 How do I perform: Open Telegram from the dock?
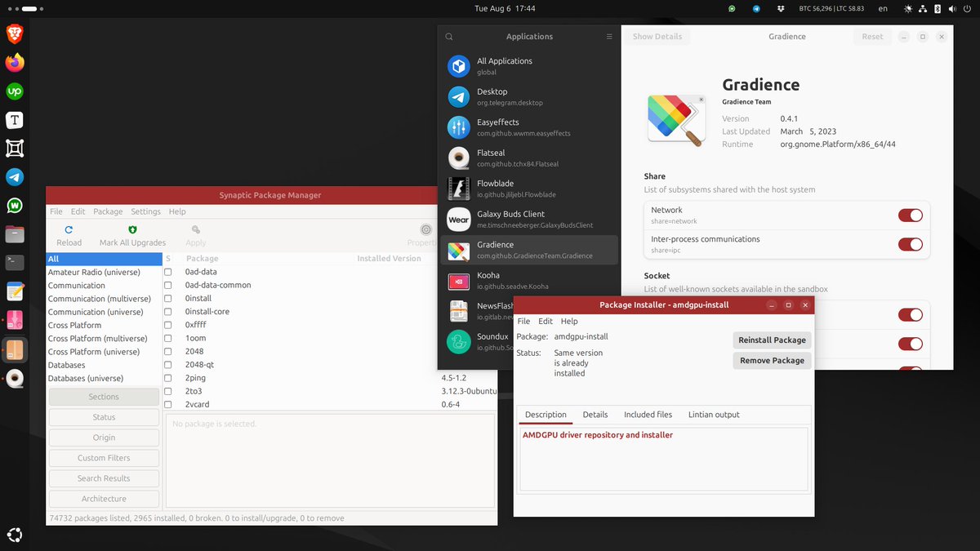pos(15,177)
